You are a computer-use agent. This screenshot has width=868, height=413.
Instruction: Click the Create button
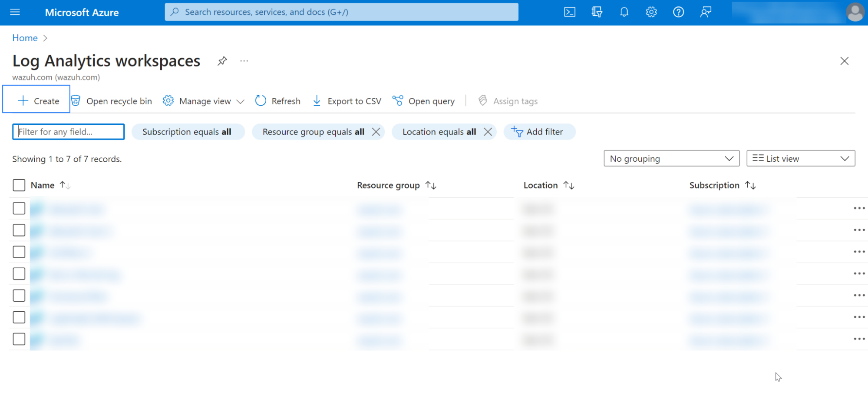(38, 101)
